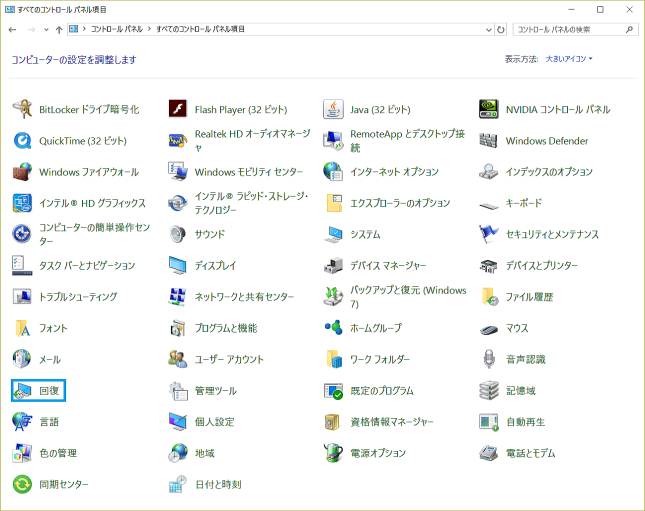The width and height of the screenshot is (645, 511).
Task: Click the デバイスとプリンター icon
Action: pos(489,266)
